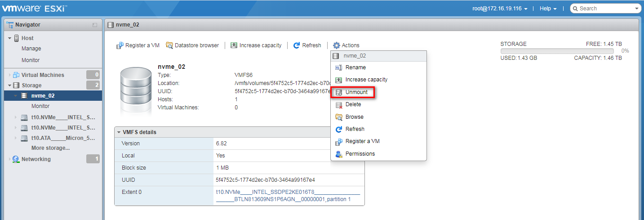Open the Datastore browser toolbar button
Image resolution: width=644 pixels, height=220 pixels.
click(x=192, y=45)
